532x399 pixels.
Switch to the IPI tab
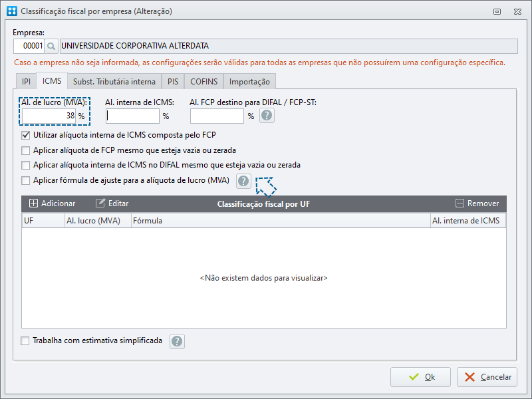pos(26,82)
